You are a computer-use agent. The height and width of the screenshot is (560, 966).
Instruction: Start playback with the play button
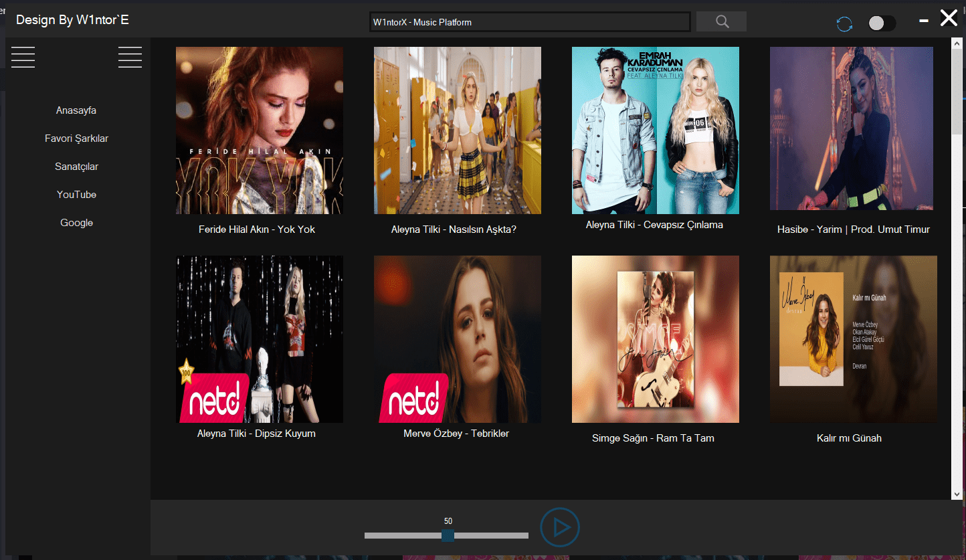pos(560,528)
